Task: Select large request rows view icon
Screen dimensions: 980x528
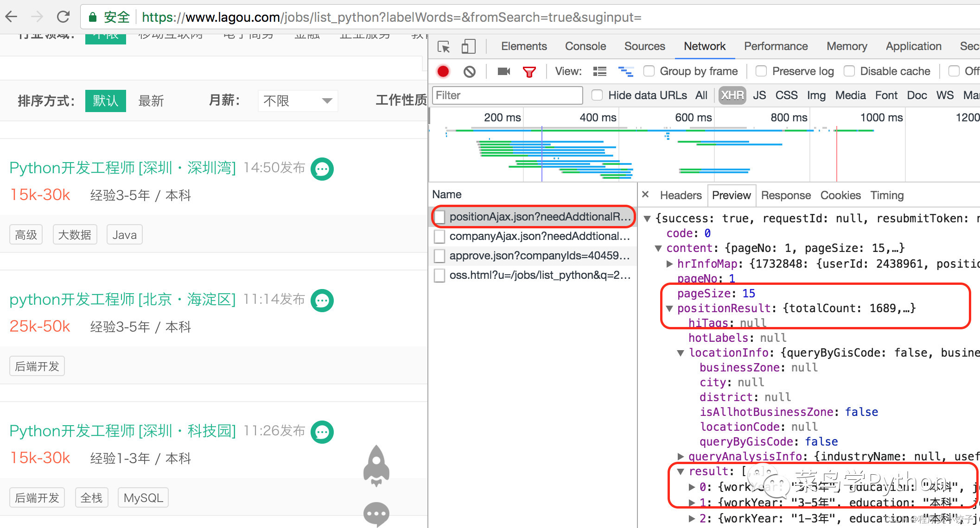Action: click(600, 71)
